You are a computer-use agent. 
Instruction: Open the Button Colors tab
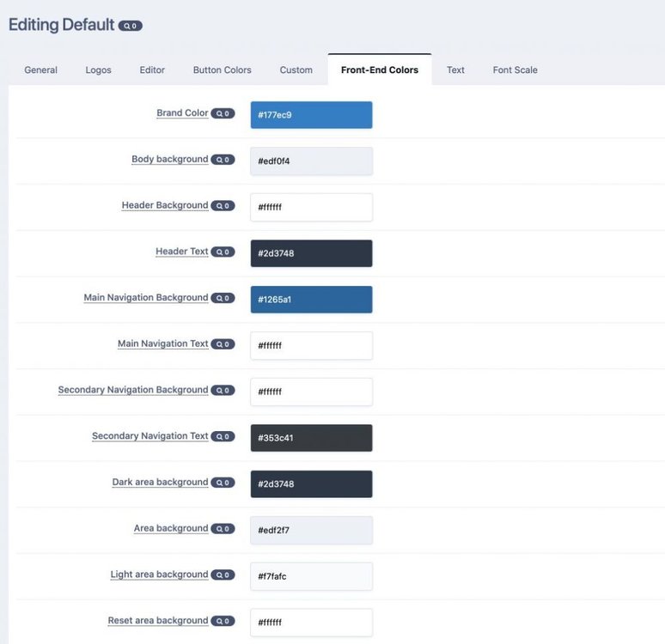(x=222, y=70)
